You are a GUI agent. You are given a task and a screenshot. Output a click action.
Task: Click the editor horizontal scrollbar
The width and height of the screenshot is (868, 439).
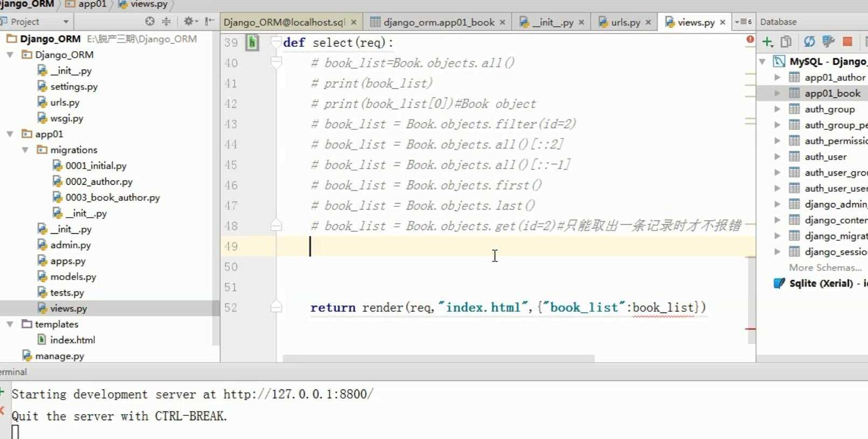point(438,358)
